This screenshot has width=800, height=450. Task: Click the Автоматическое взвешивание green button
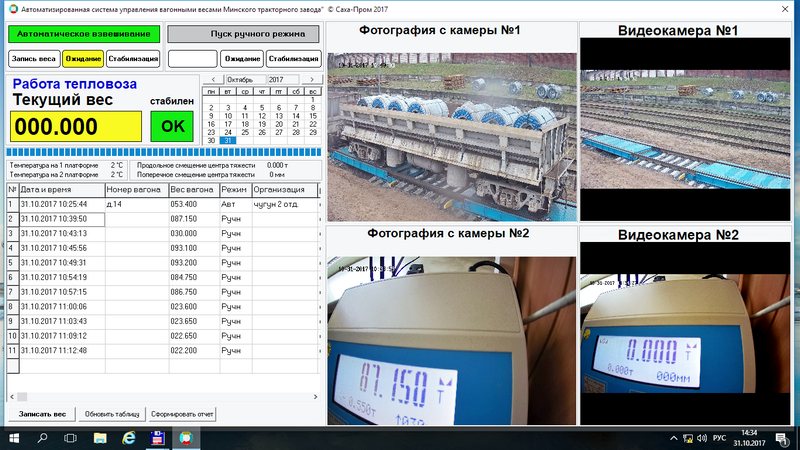[x=84, y=34]
